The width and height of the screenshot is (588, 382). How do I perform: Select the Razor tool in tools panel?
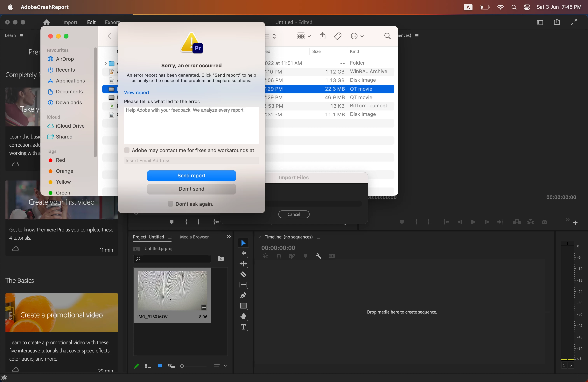tap(243, 274)
